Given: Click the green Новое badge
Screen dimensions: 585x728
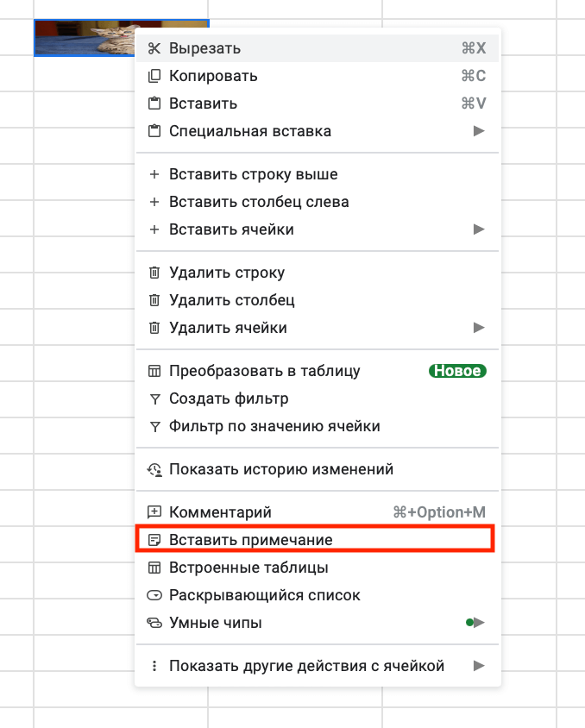Looking at the screenshot, I should pyautogui.click(x=457, y=371).
